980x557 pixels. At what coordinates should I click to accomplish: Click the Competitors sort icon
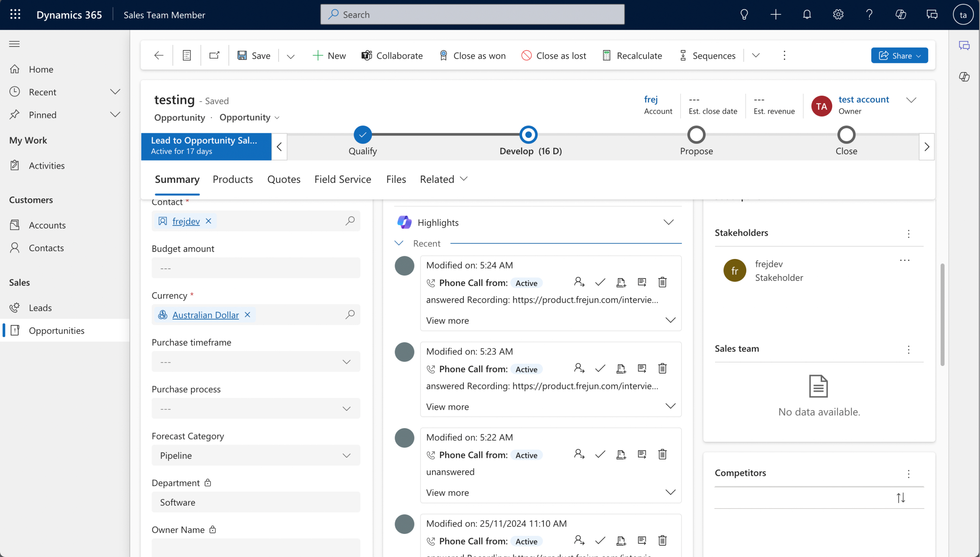(x=901, y=498)
